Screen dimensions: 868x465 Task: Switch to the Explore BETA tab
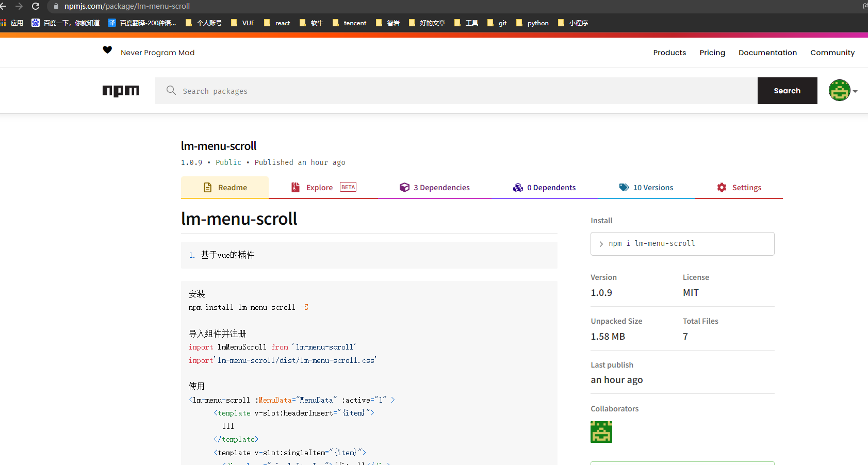point(324,188)
